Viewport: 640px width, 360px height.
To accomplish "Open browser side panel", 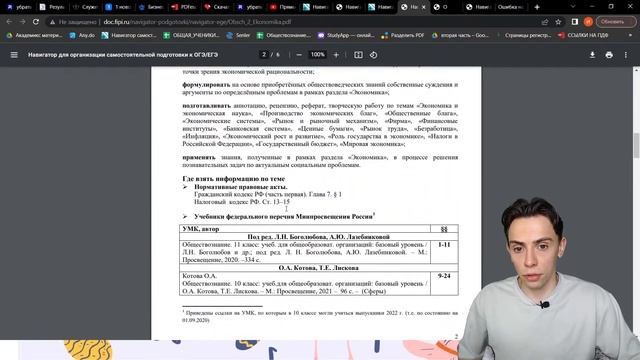I will (x=575, y=22).
